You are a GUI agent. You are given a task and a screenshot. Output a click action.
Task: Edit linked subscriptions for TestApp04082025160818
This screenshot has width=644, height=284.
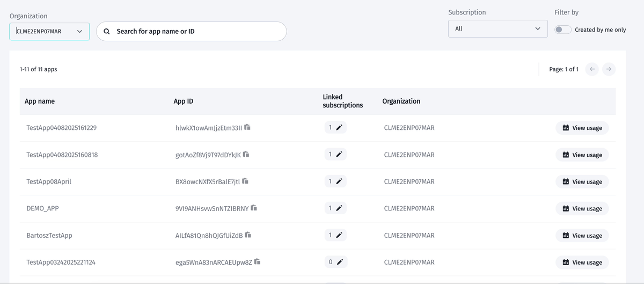coord(339,155)
